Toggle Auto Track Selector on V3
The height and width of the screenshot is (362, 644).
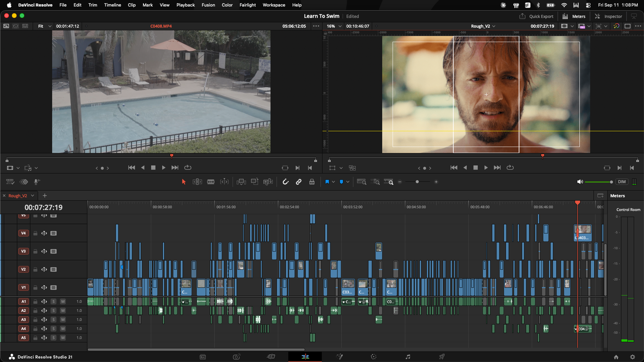tap(44, 251)
